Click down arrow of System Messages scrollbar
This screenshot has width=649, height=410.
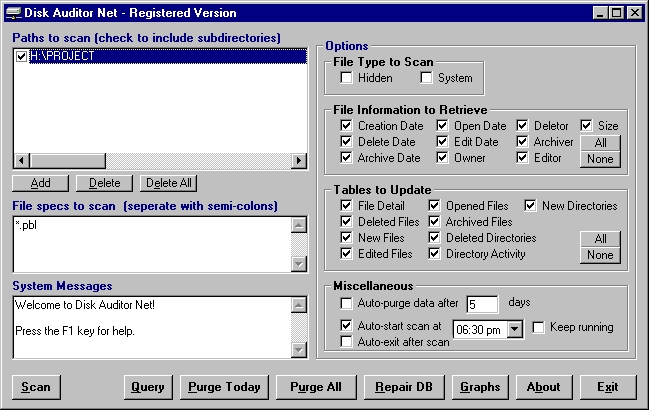(x=299, y=350)
